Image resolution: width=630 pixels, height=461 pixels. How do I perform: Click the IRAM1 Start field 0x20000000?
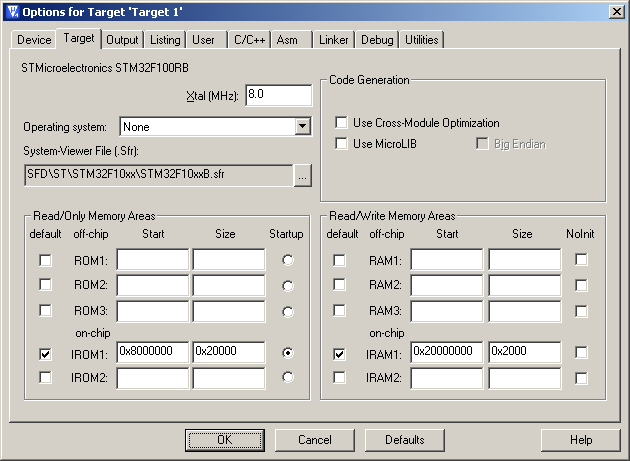tap(447, 352)
